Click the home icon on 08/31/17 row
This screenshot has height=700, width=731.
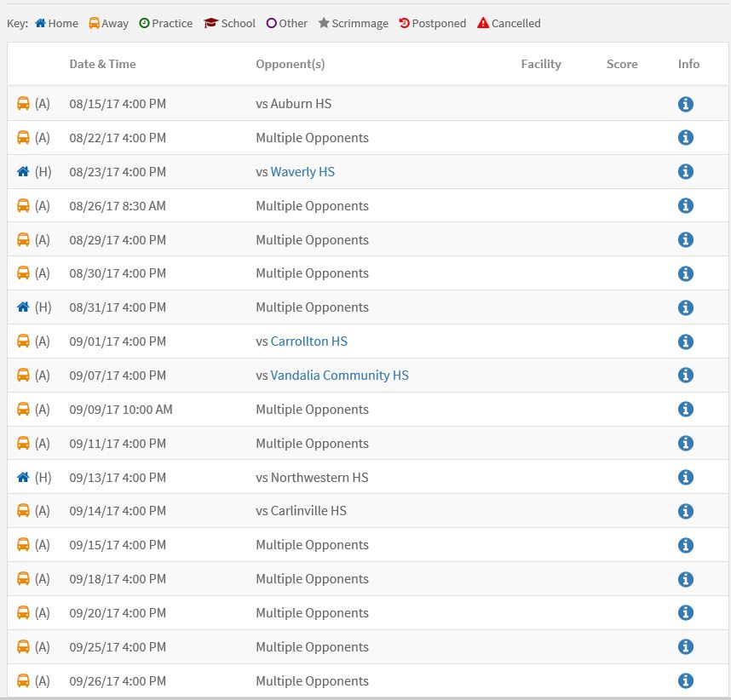click(23, 307)
